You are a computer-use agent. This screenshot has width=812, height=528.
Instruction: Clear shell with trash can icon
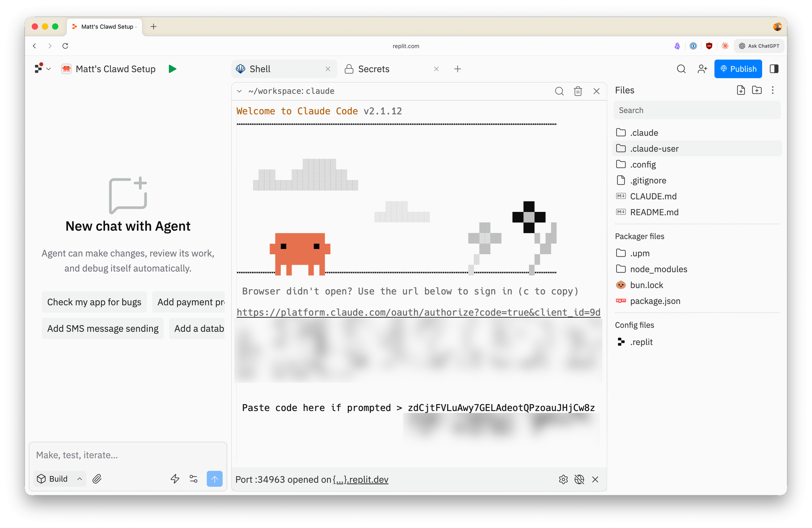click(x=578, y=91)
